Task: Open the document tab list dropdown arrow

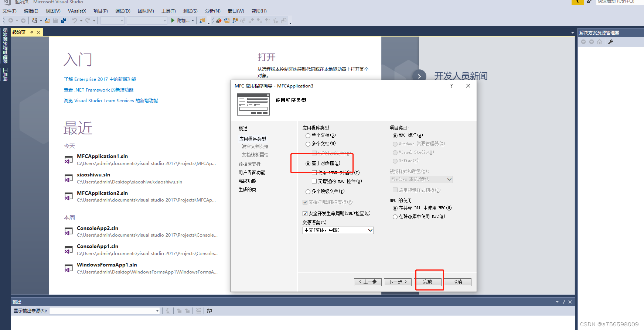Action: [573, 33]
